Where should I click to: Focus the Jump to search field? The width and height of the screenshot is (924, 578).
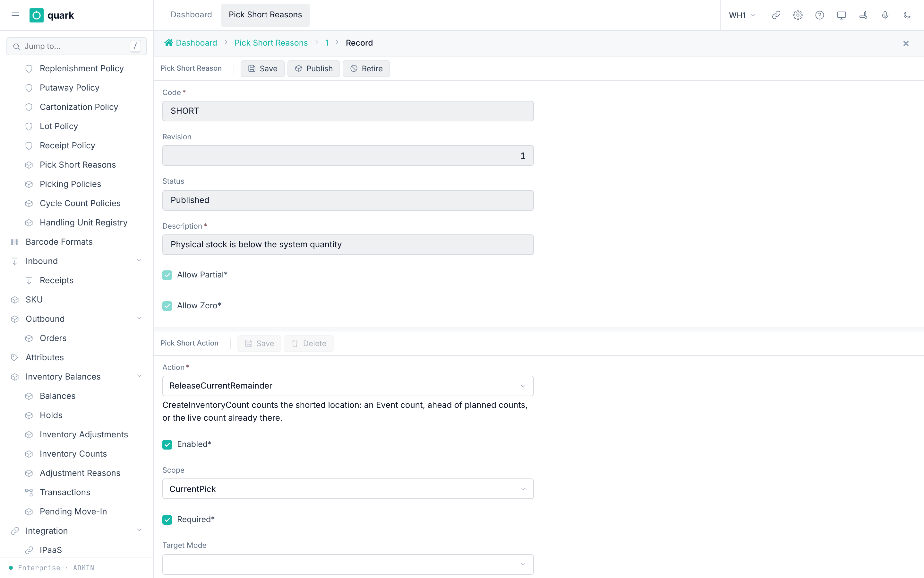pos(76,46)
